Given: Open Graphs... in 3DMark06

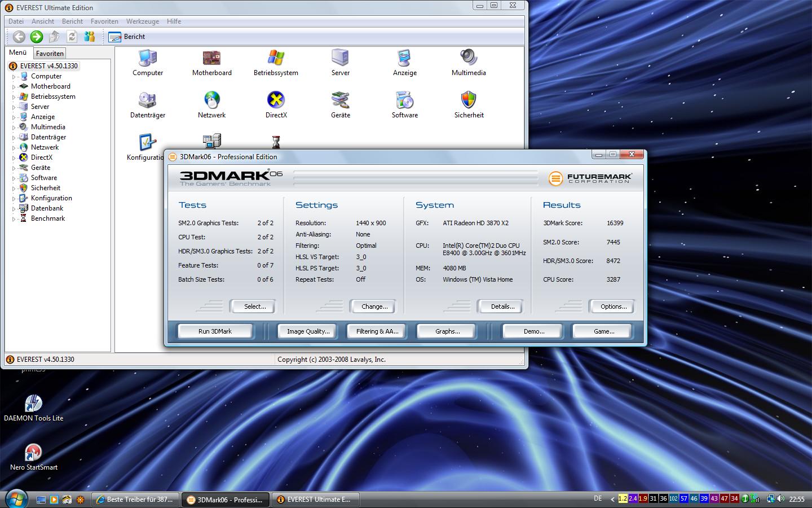Looking at the screenshot, I should tap(447, 331).
